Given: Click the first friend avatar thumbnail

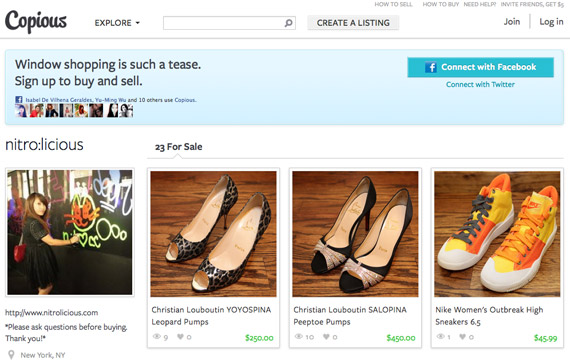Looking at the screenshot, I should [21, 111].
